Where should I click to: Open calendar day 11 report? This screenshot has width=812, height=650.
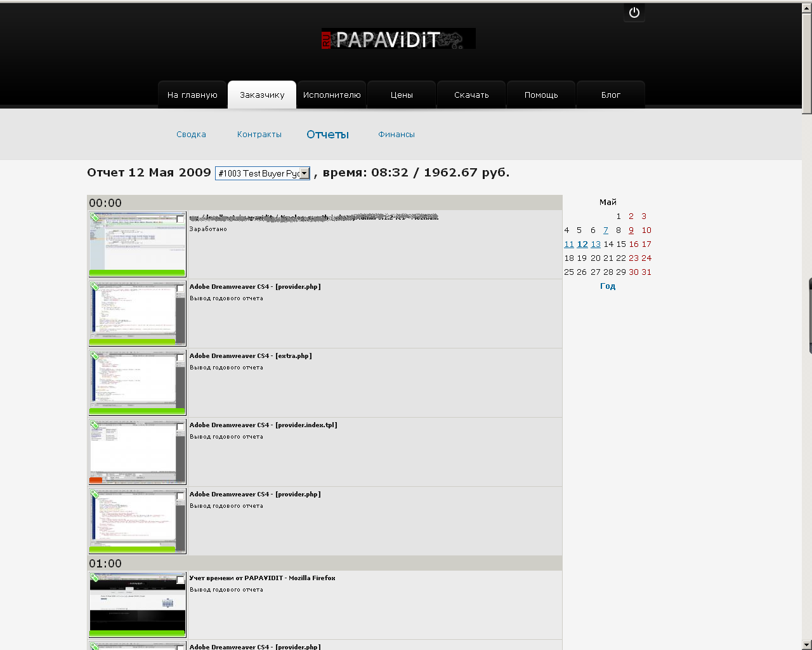click(x=569, y=244)
